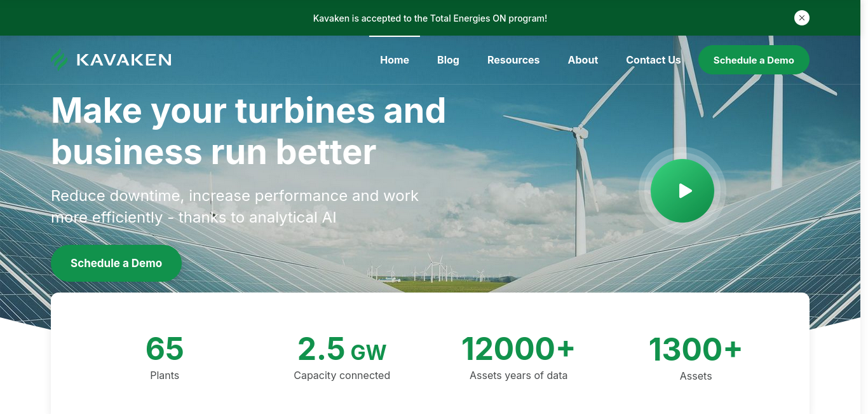Click the '12000+' statistic

(x=518, y=348)
